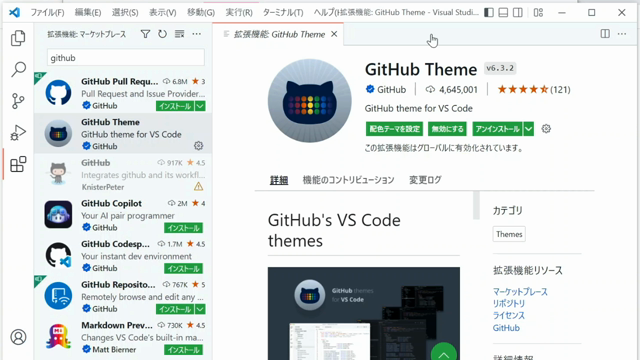Expand the uninstall dropdown arrow
Screen dimensions: 640x360
click(x=529, y=129)
